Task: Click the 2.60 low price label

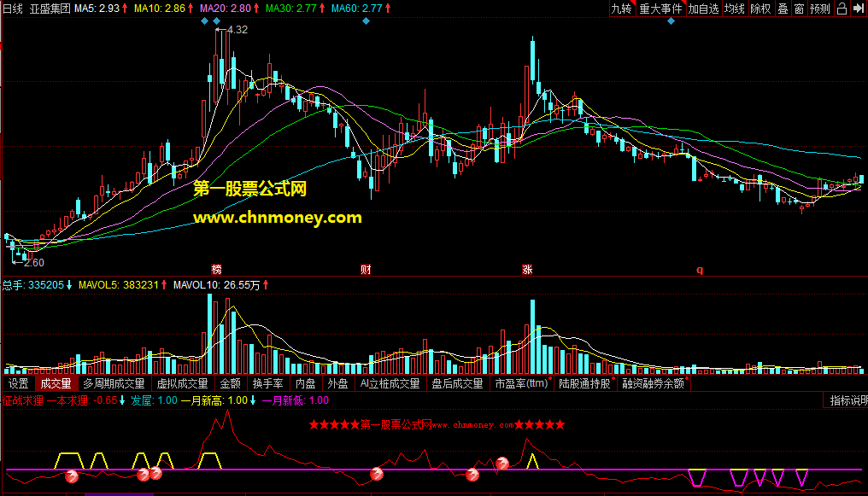Action: pyautogui.click(x=34, y=263)
